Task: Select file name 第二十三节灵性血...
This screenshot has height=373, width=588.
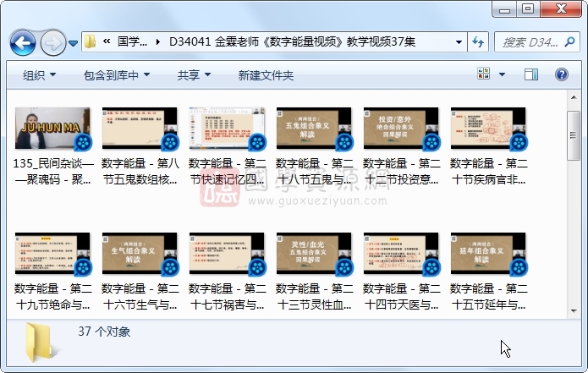Action: pos(314,297)
